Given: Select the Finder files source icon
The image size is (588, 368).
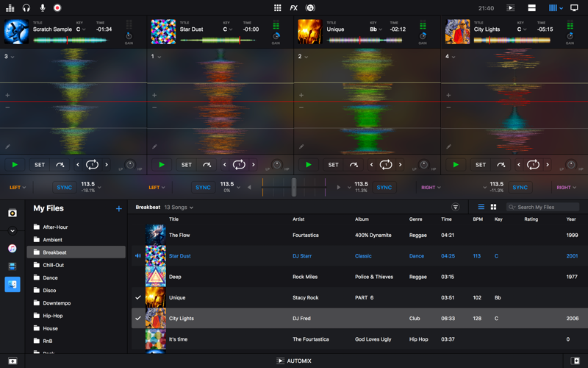Looking at the screenshot, I should click(12, 284).
